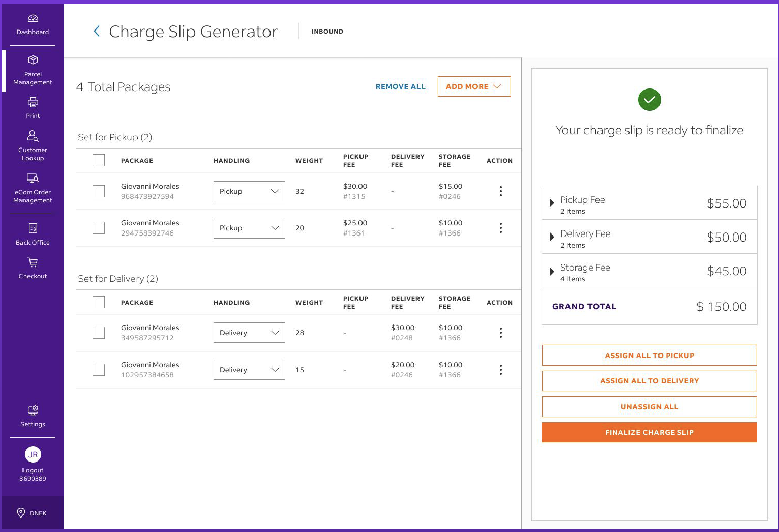This screenshot has height=532, width=779.
Task: Click the Remove All link
Action: point(400,86)
